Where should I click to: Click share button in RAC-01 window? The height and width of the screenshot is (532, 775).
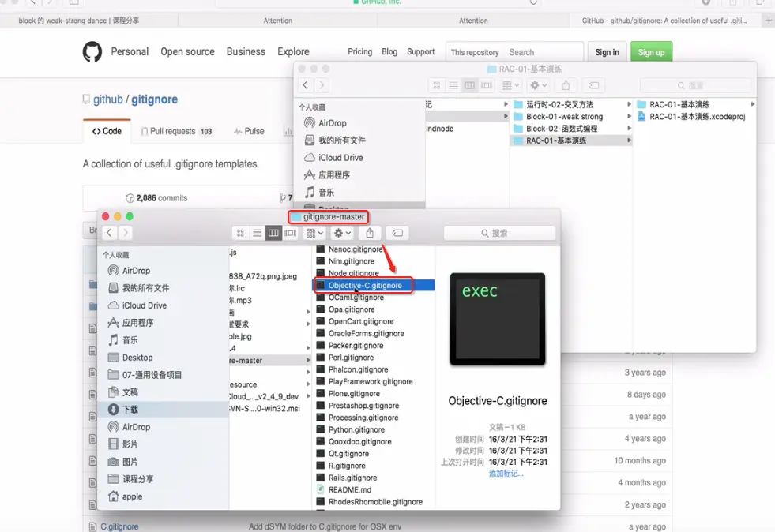coord(566,85)
